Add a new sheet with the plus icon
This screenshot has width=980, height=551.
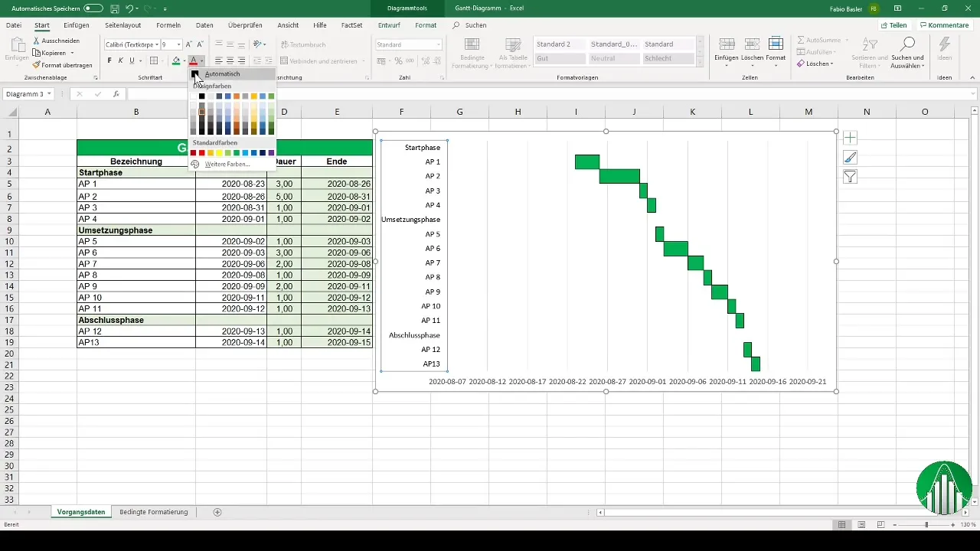pyautogui.click(x=217, y=512)
